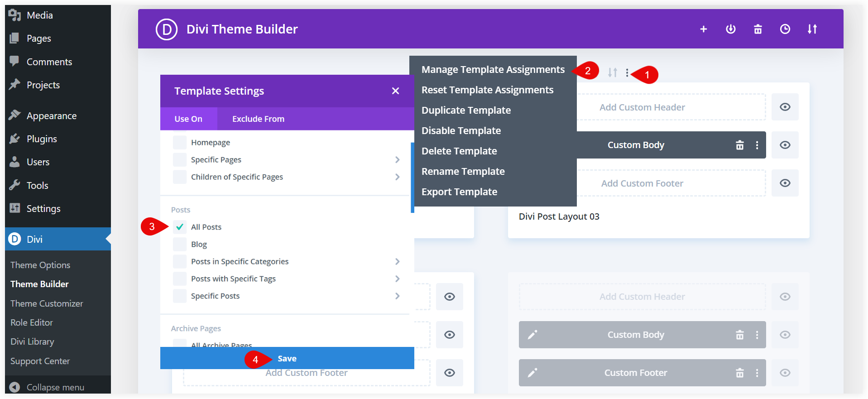Open three-dot menu on Custom Footer
868x399 pixels.
point(757,373)
